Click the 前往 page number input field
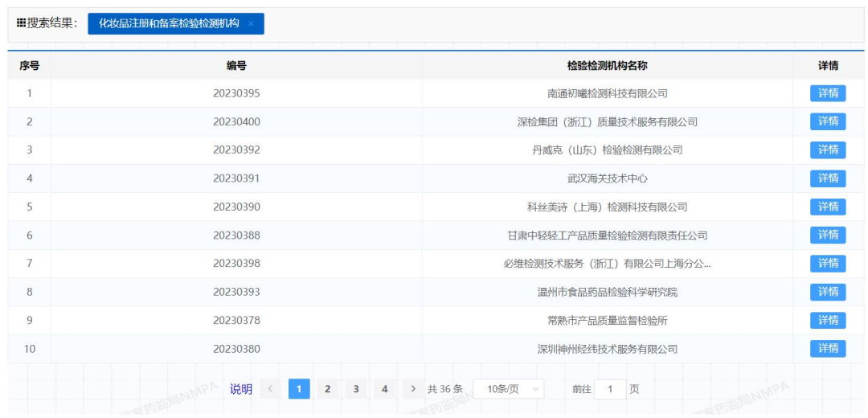Viewport: 868px width, 418px height. click(610, 389)
